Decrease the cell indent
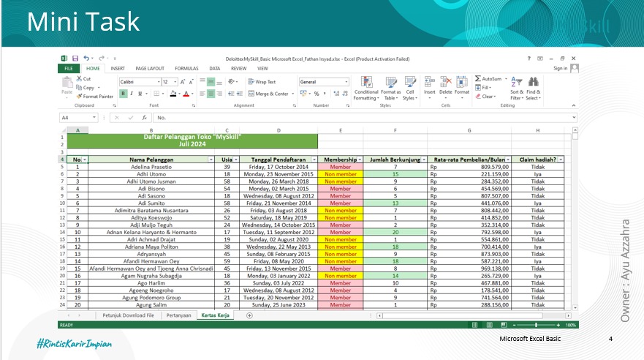 pyautogui.click(x=231, y=94)
